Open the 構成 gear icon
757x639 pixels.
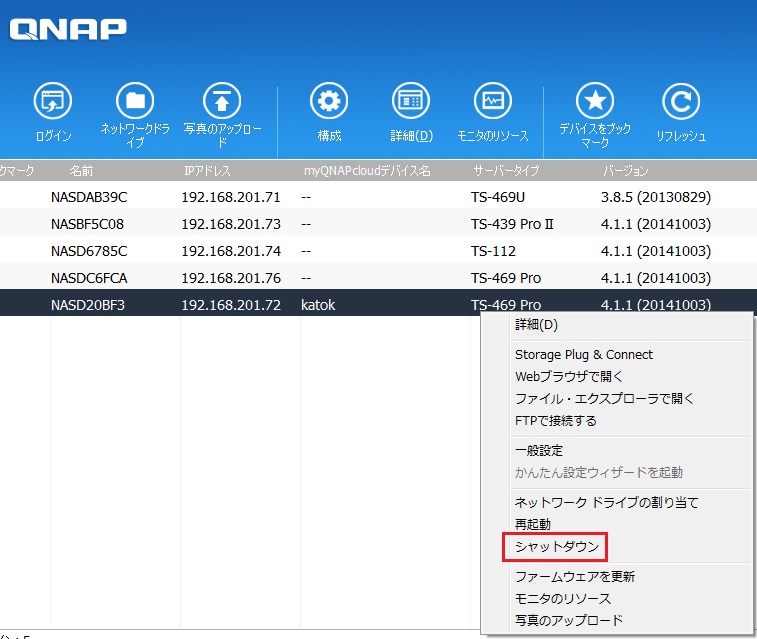pos(329,101)
